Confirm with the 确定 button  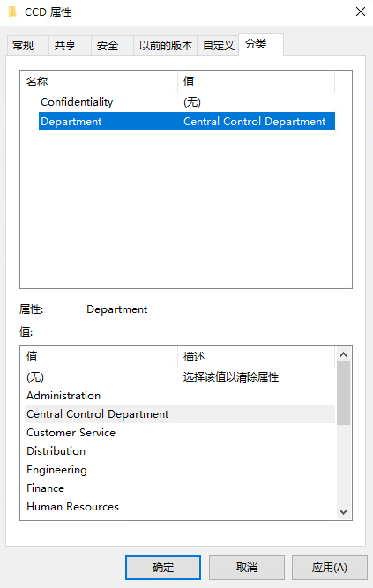pyautogui.click(x=163, y=568)
